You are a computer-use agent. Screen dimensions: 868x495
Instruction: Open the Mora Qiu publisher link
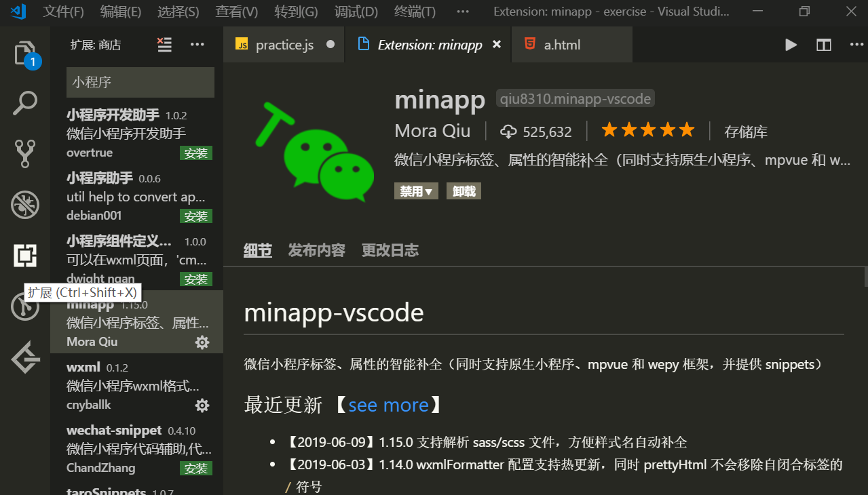(x=432, y=131)
